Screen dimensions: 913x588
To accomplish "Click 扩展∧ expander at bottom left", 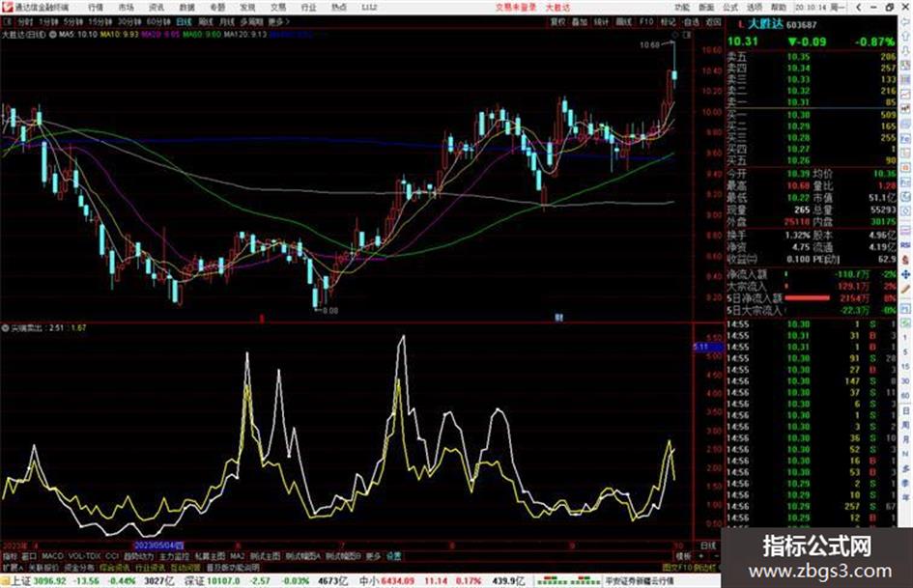I will [x=13, y=567].
